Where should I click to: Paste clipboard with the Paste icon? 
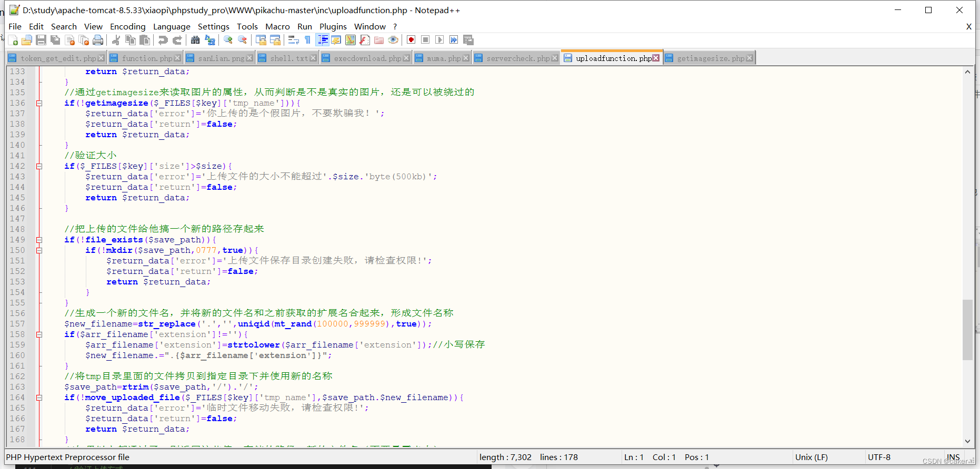[x=145, y=40]
